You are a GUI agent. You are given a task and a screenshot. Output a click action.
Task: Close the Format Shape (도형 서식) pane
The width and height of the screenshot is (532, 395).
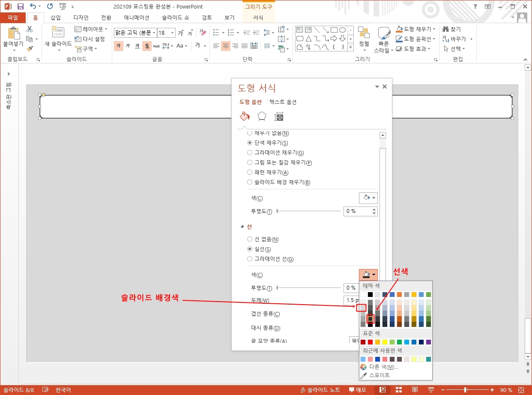tap(384, 87)
